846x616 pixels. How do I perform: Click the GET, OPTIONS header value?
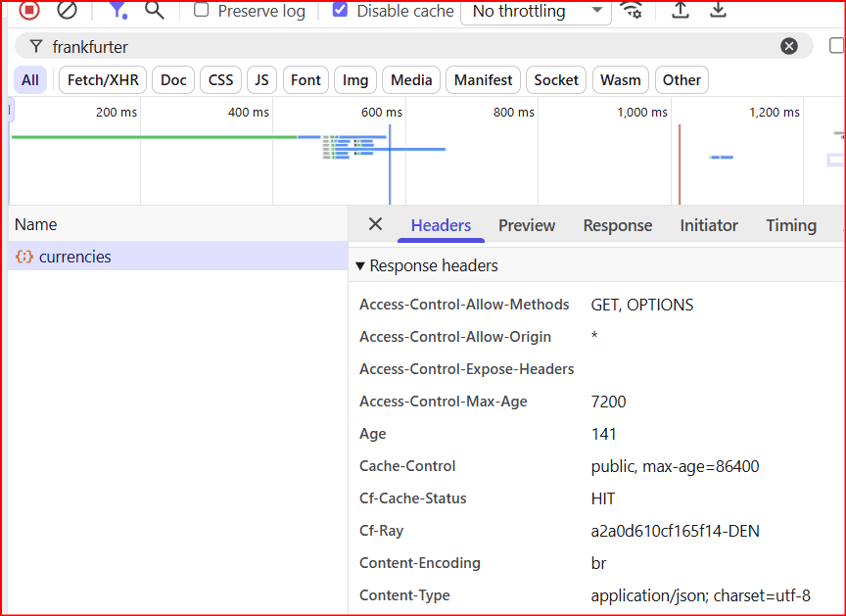[642, 305]
